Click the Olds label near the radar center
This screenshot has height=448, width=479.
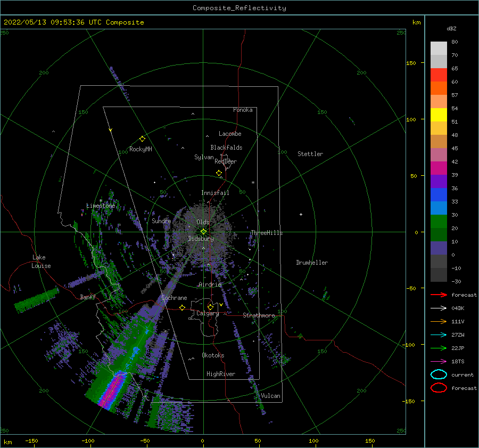(203, 222)
